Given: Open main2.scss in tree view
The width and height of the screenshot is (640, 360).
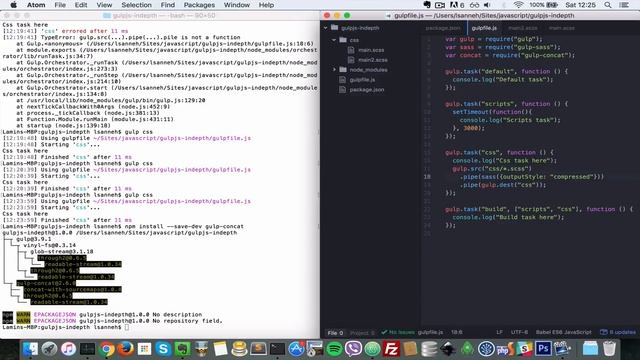Looking at the screenshot, I should (x=373, y=60).
